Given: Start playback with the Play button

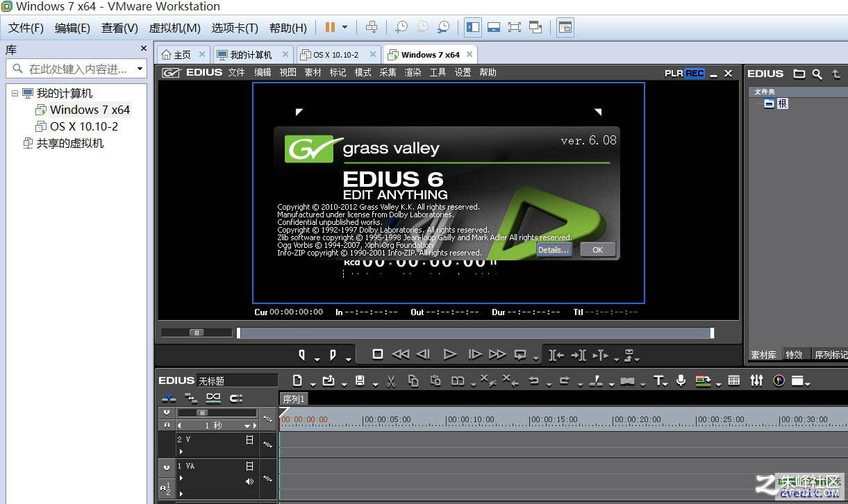Looking at the screenshot, I should 450,354.
